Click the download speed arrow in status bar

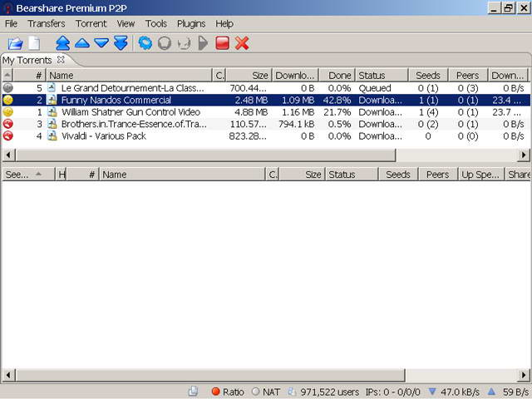(x=432, y=392)
